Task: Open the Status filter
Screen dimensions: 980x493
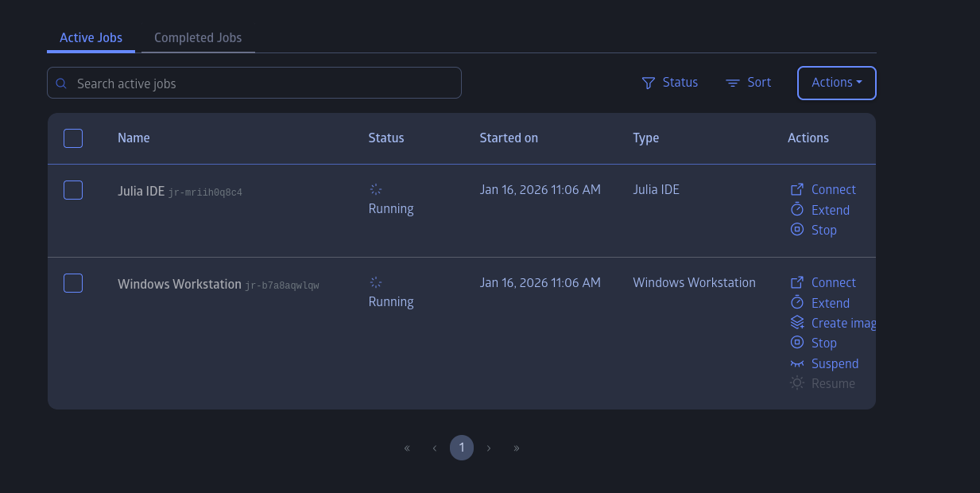Action: point(670,83)
